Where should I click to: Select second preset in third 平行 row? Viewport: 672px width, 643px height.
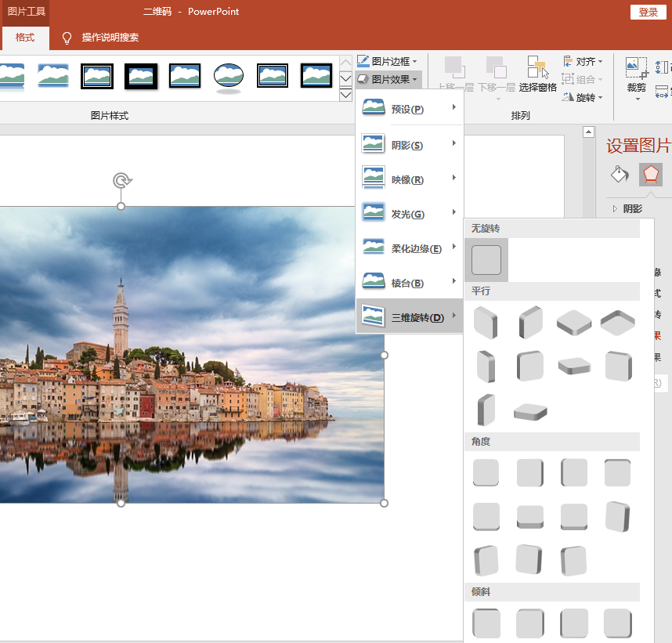[530, 411]
